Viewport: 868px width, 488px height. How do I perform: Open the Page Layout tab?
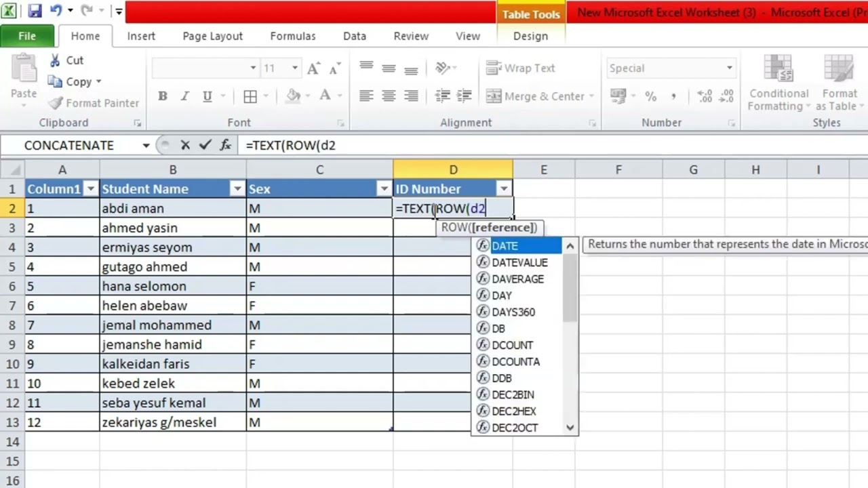pos(213,36)
